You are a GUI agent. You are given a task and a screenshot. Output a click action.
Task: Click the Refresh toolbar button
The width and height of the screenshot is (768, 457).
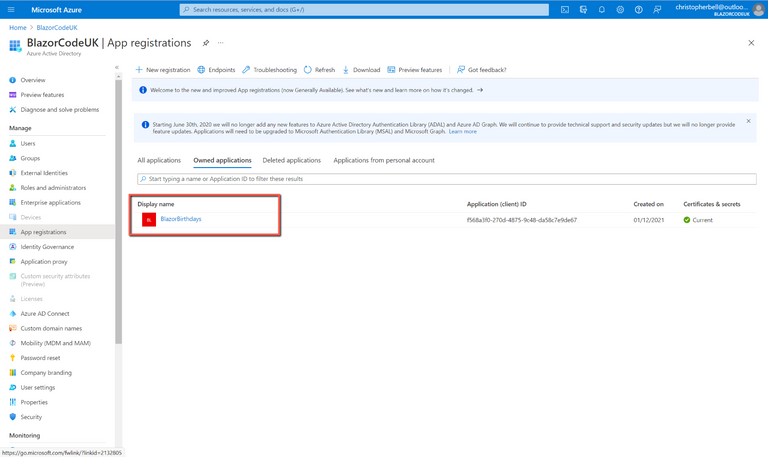[x=319, y=70]
